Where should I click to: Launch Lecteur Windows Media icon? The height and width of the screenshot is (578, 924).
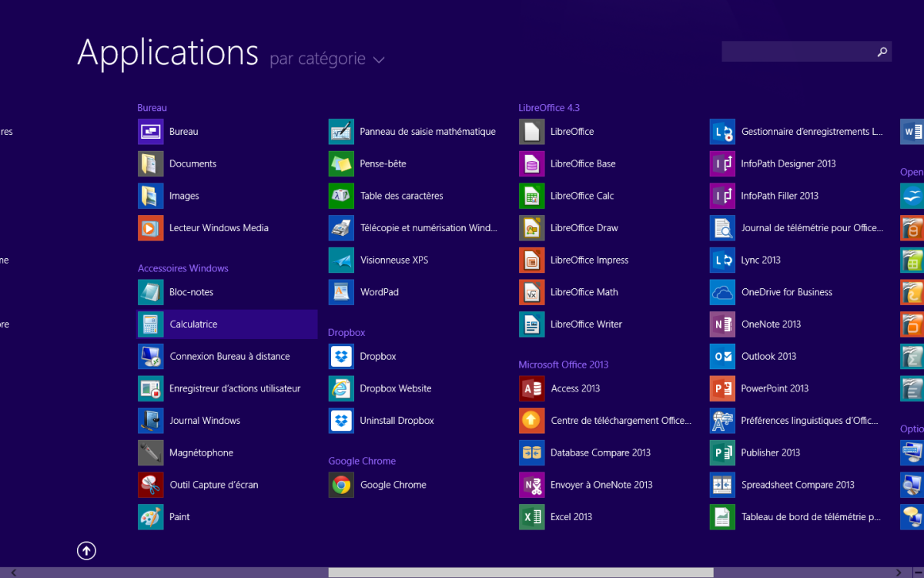[x=151, y=228]
